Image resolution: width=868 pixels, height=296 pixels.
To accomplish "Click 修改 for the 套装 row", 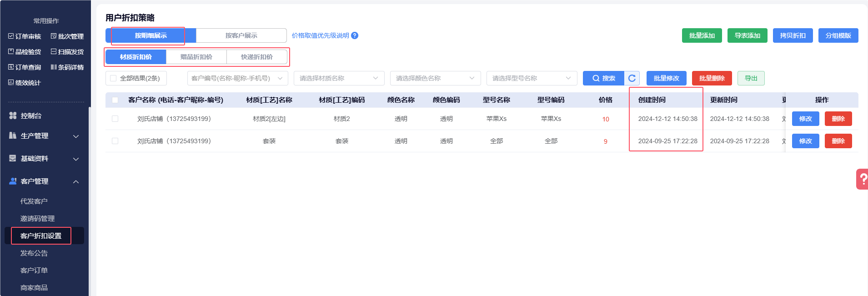I will coord(806,141).
